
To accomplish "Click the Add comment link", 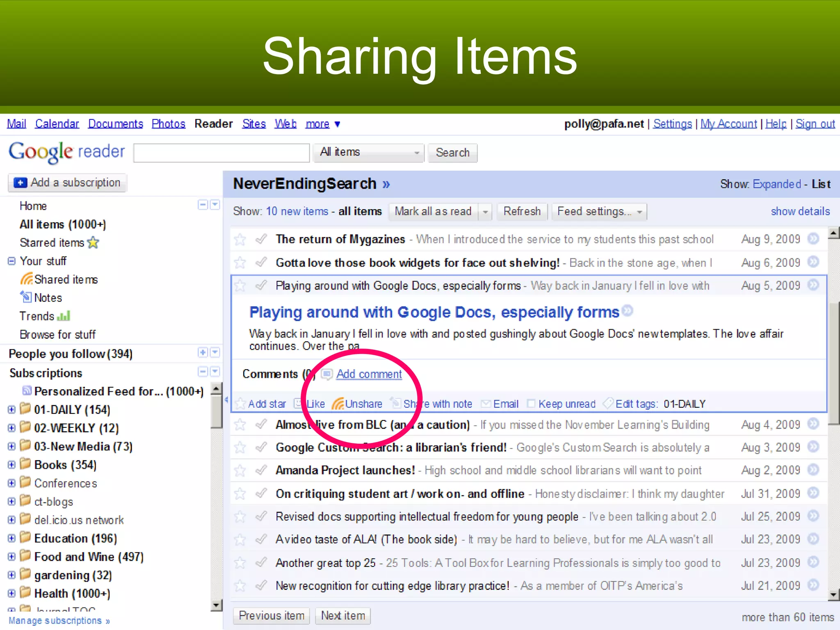I will 369,374.
